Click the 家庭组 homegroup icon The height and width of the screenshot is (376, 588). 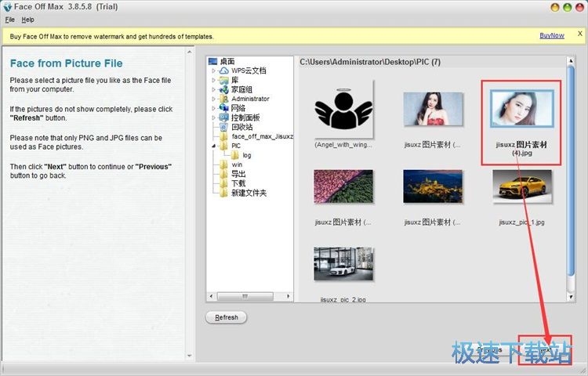[x=224, y=89]
